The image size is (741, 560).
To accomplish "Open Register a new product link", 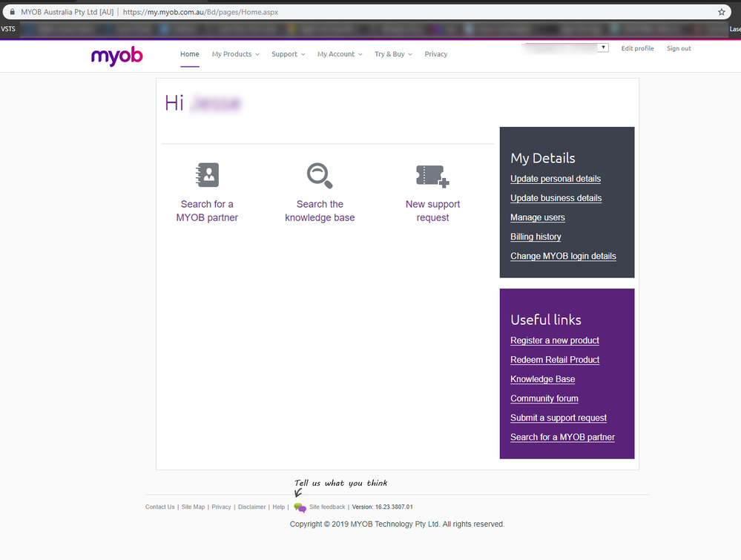I will [x=555, y=340].
